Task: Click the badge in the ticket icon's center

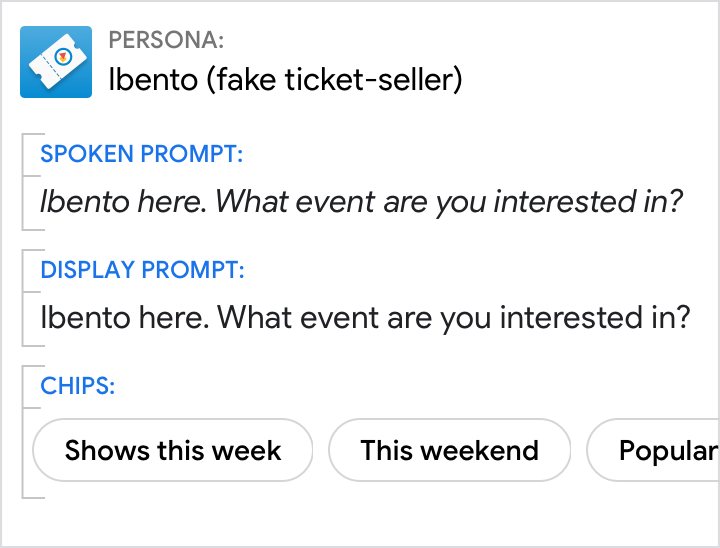Action: coord(62,57)
